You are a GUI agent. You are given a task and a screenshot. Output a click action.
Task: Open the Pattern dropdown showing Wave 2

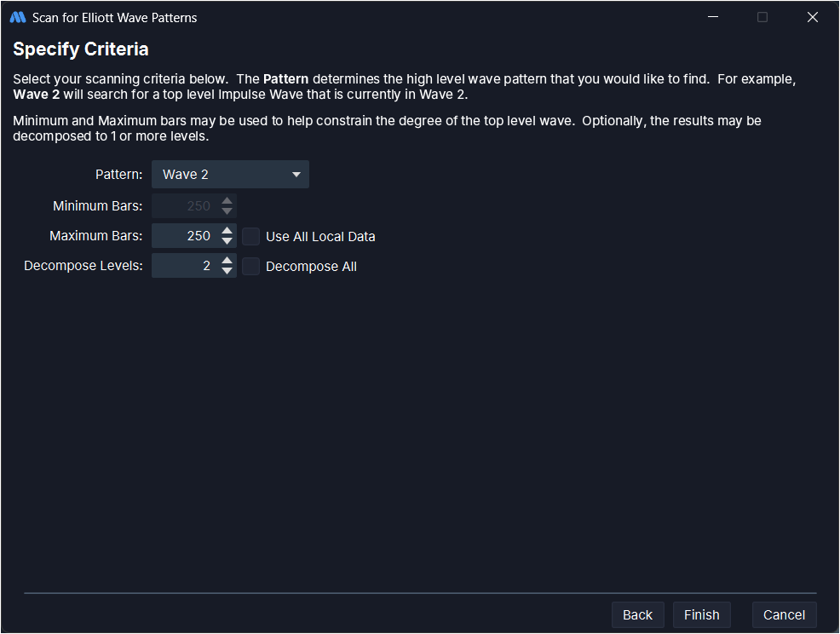coord(222,175)
